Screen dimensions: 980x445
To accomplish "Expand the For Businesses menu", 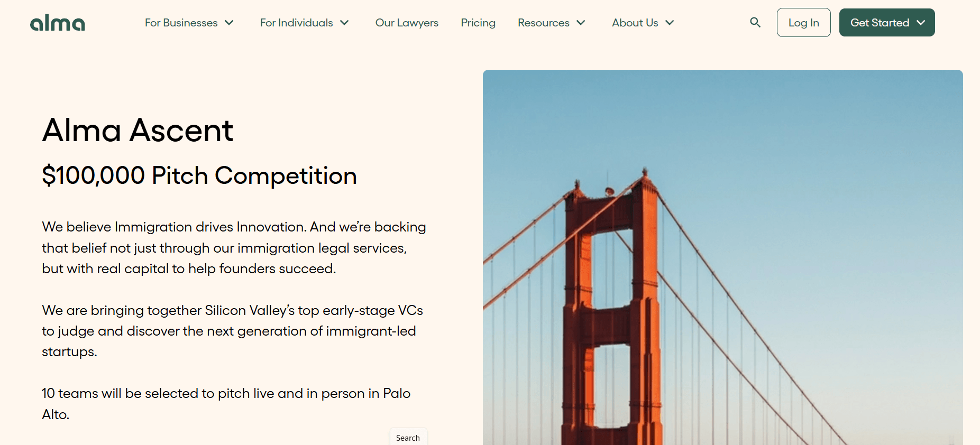I will pos(181,23).
